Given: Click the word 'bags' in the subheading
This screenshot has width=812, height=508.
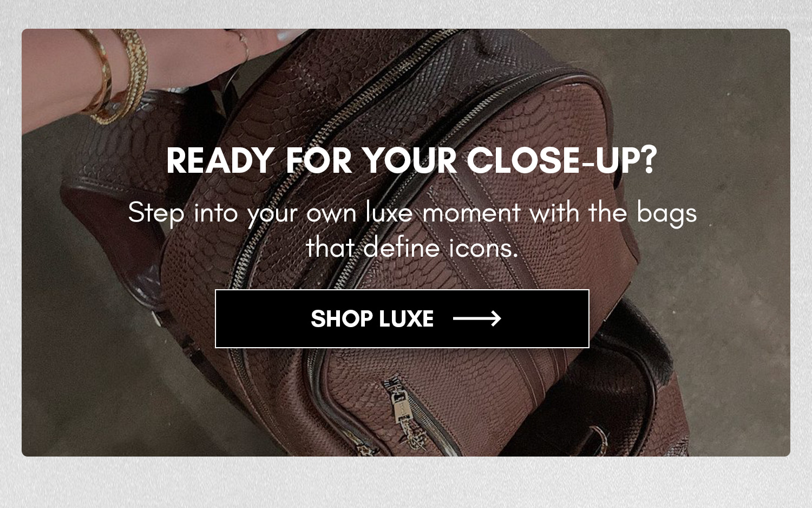Looking at the screenshot, I should (x=666, y=213).
